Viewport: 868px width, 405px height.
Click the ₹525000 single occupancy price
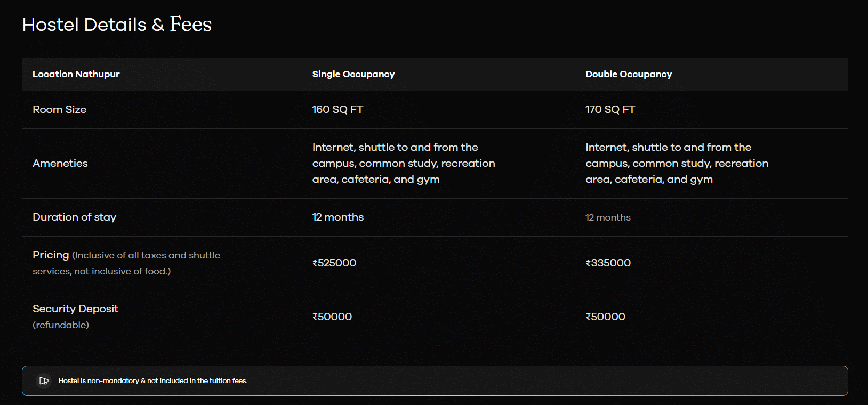point(334,263)
